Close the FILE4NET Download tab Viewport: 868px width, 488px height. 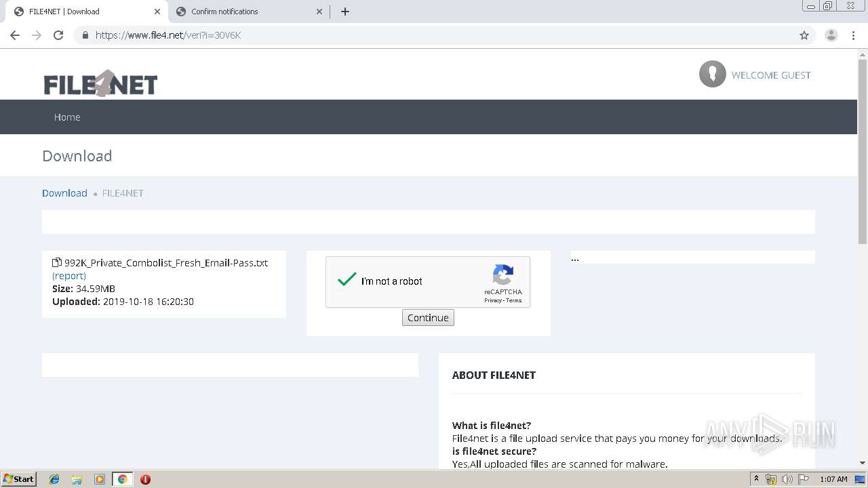[x=157, y=12]
